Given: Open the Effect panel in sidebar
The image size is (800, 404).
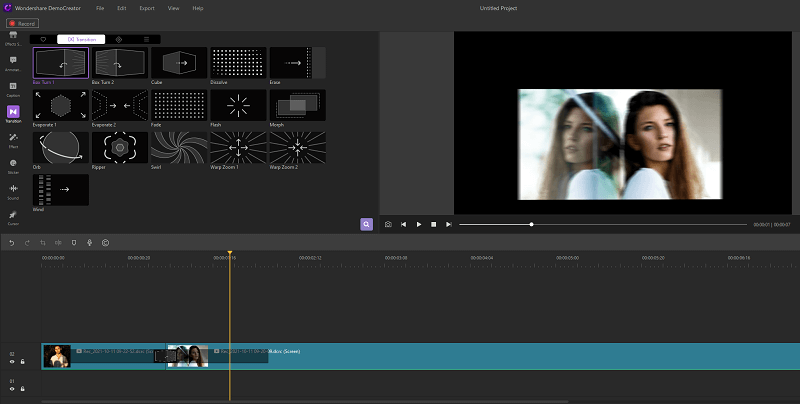Looking at the screenshot, I should [13, 141].
